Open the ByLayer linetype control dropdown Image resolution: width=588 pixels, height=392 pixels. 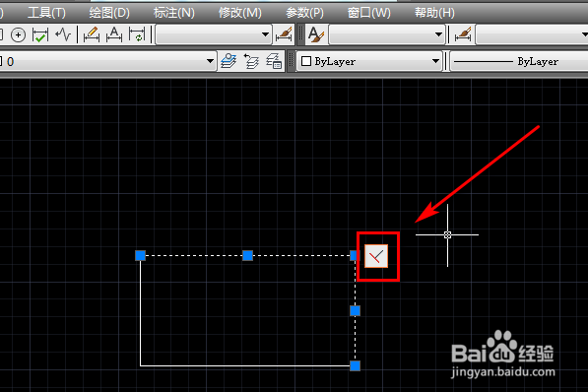pos(519,61)
